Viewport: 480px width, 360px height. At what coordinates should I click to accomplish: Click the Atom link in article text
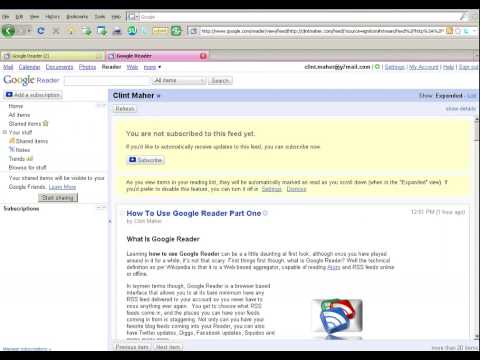coord(334,267)
